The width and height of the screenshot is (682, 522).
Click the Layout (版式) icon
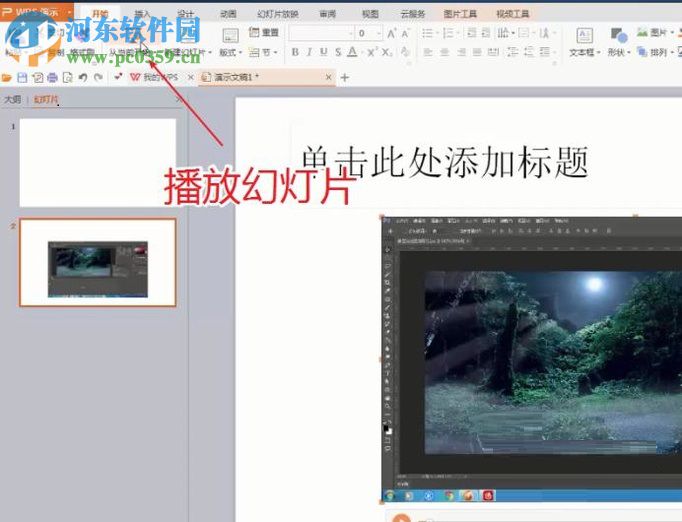231,36
